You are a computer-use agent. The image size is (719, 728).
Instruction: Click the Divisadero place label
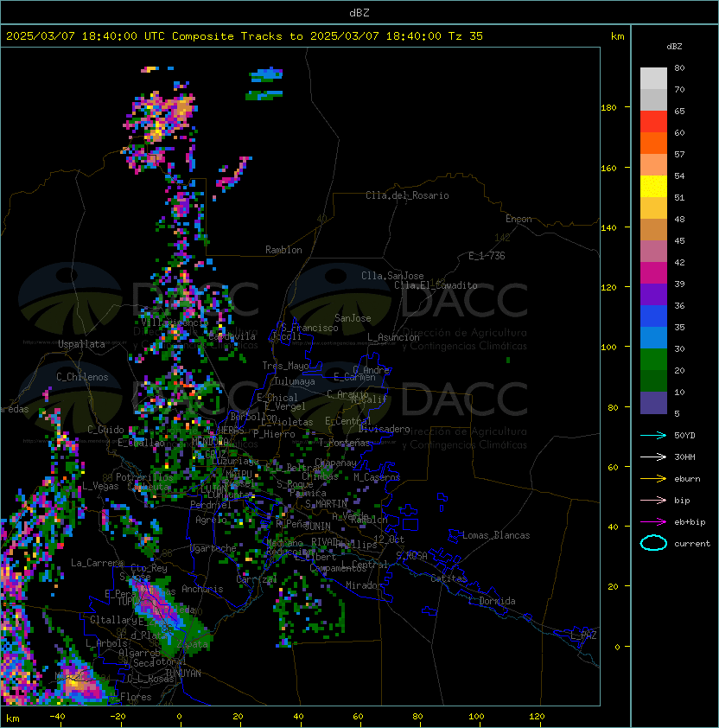384,429
